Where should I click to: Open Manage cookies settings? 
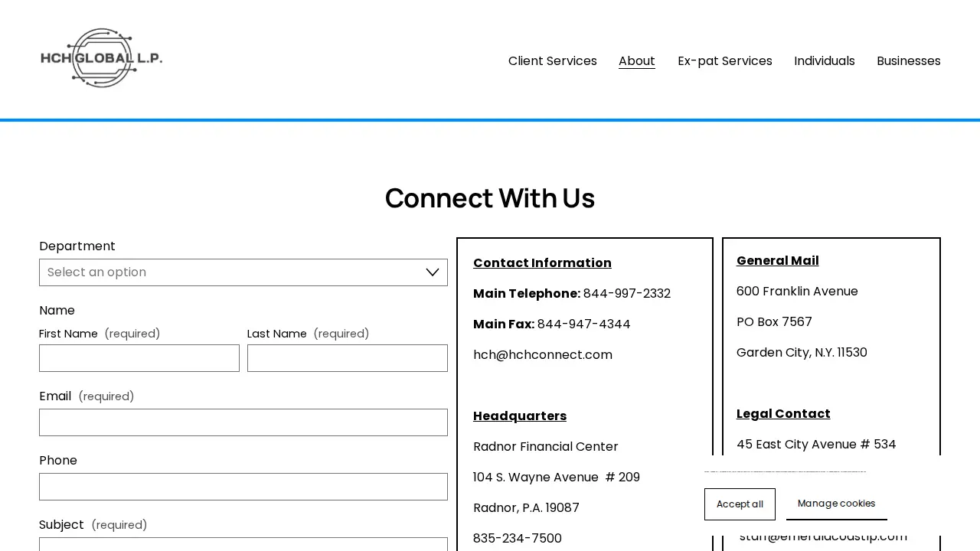(837, 504)
